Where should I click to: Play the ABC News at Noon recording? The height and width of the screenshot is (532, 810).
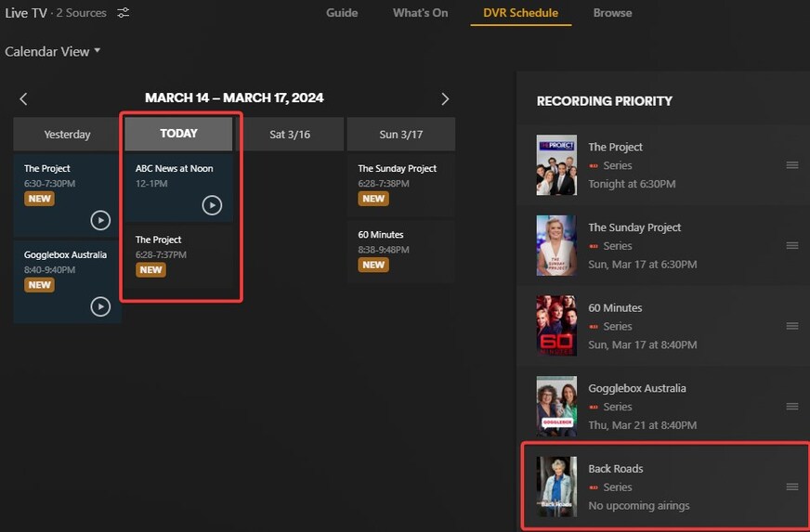click(x=212, y=205)
